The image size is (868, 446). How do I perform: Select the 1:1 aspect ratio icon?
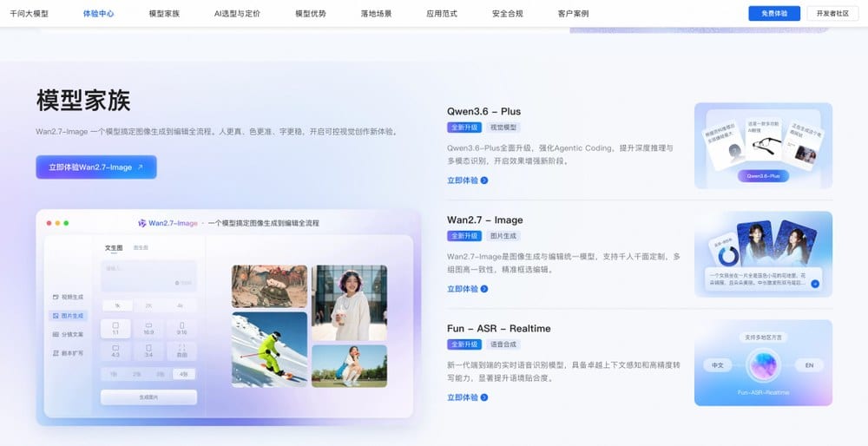coord(115,325)
